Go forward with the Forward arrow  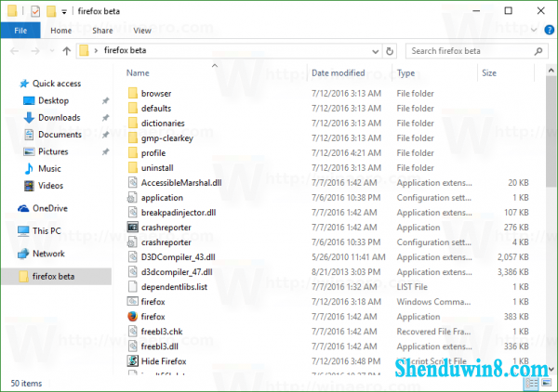[35, 51]
